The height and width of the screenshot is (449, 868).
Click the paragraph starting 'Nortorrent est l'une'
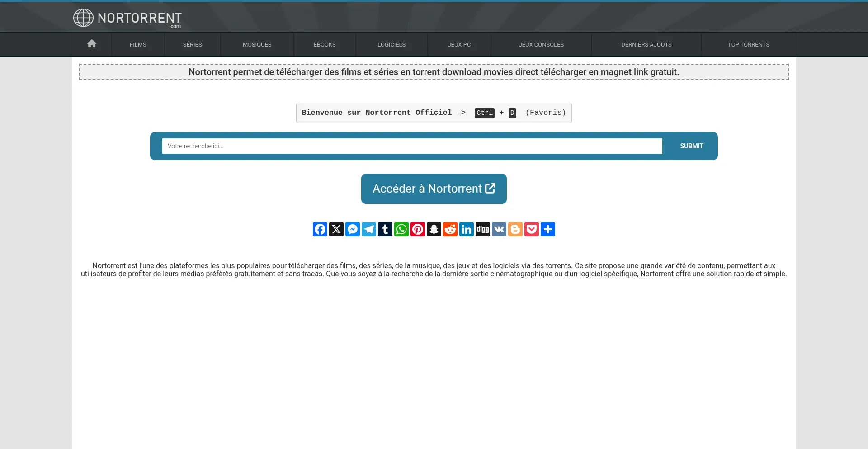click(x=434, y=270)
